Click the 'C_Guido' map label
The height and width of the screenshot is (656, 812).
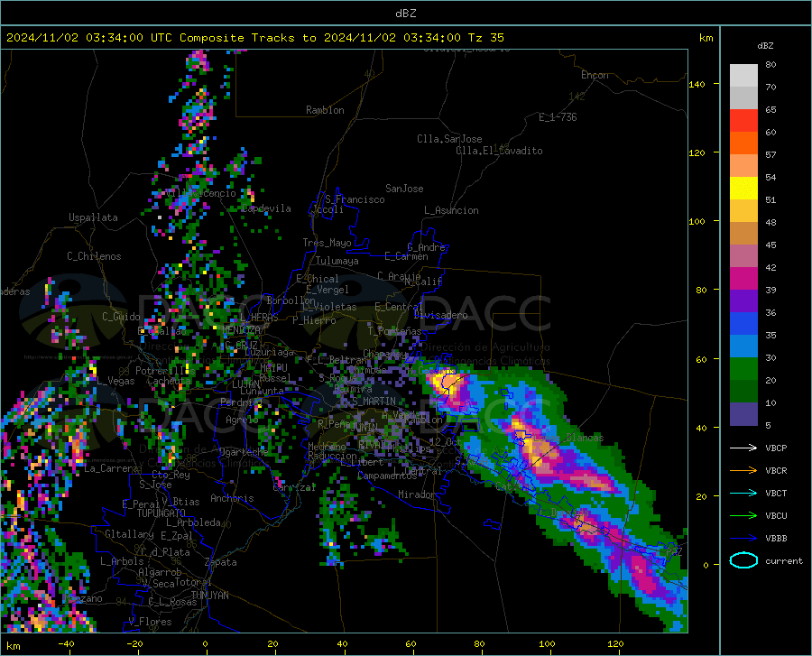(121, 317)
